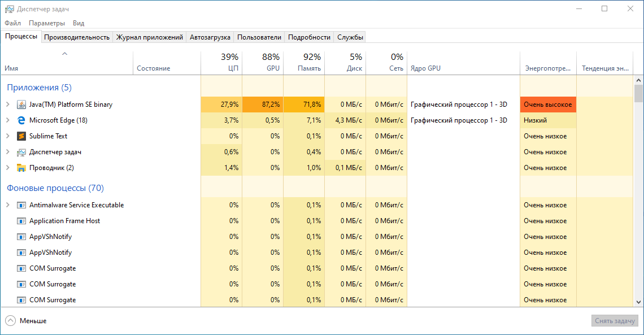Click the Диспетчер задач process icon
644x335 pixels.
(x=21, y=152)
